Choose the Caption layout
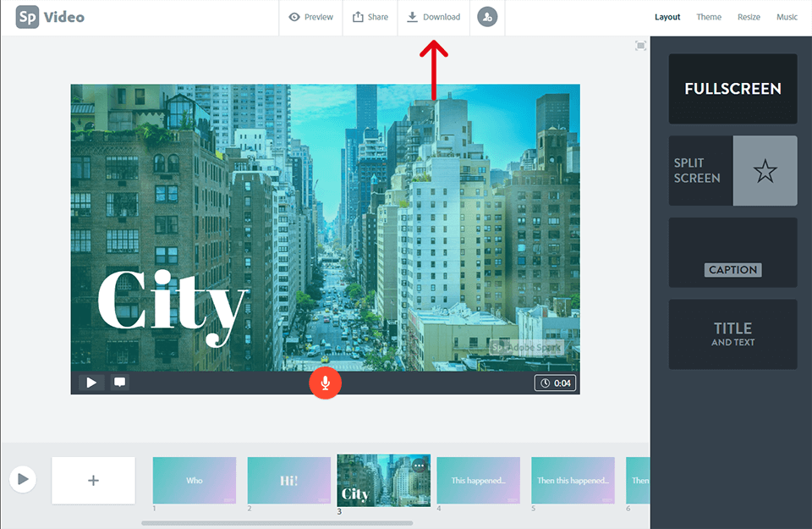Viewport: 812px width, 529px height. pyautogui.click(x=732, y=252)
